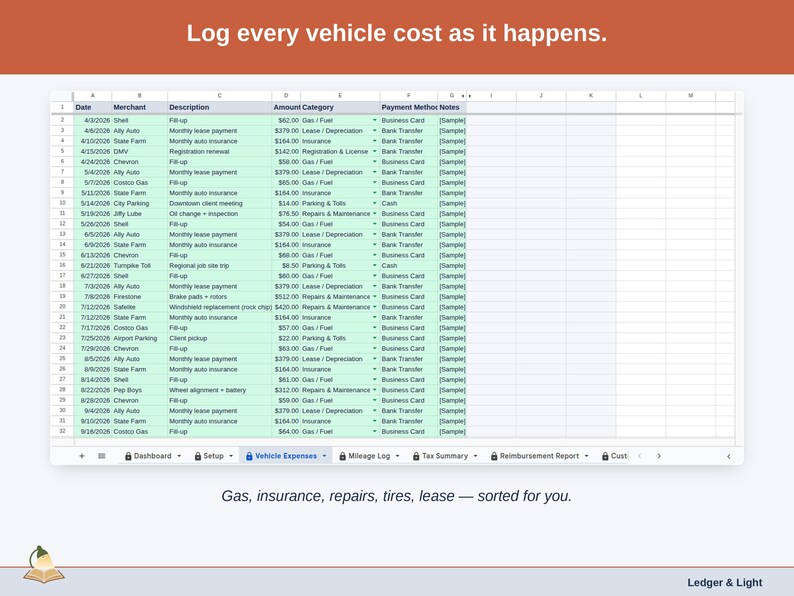
Task: Select the DMV merchant cell
Action: coord(139,151)
